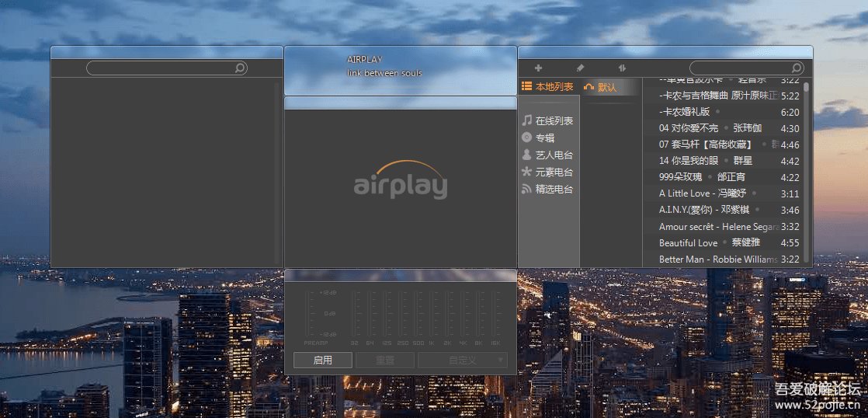868x418 pixels.
Task: Click the 4K equalizer band slider
Action: tap(464, 313)
